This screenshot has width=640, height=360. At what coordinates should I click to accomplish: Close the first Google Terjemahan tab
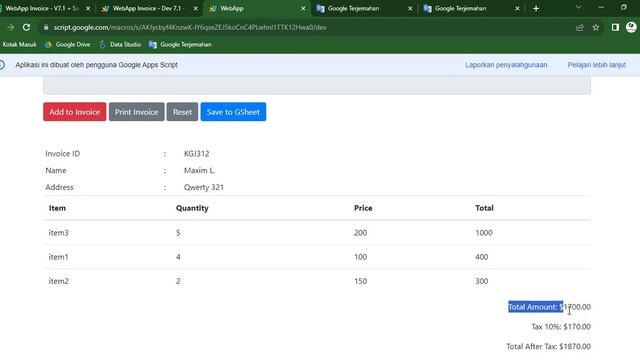click(x=410, y=9)
